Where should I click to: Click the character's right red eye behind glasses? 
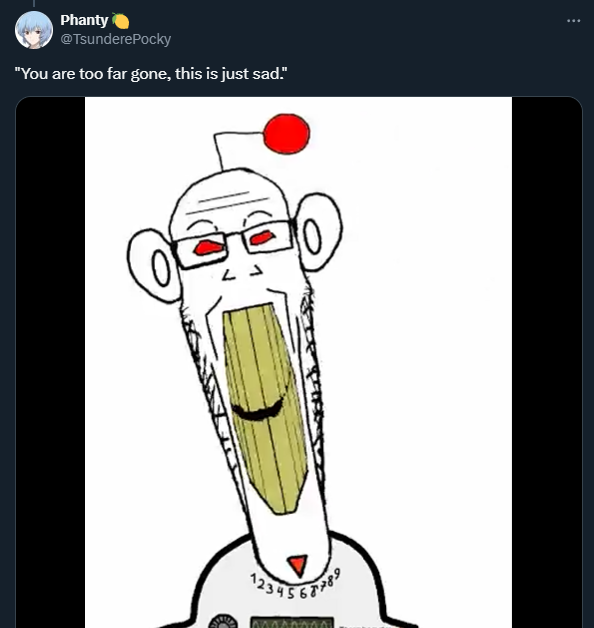pos(262,238)
